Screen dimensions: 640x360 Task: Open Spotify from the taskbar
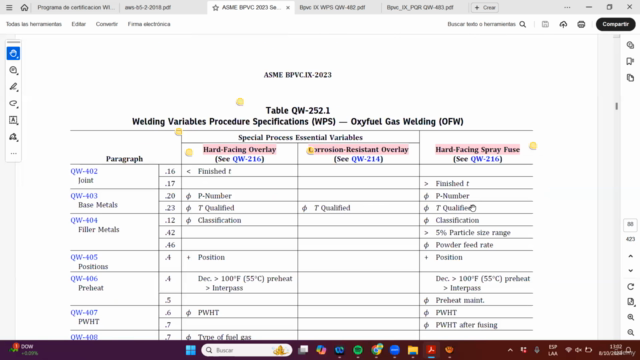pyautogui.click(x=358, y=350)
